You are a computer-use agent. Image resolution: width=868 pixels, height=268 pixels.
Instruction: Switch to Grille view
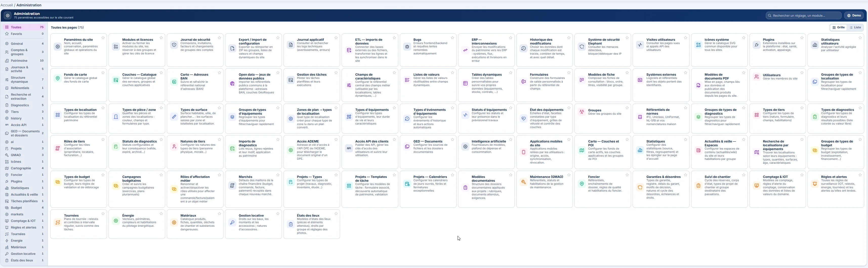click(x=839, y=28)
